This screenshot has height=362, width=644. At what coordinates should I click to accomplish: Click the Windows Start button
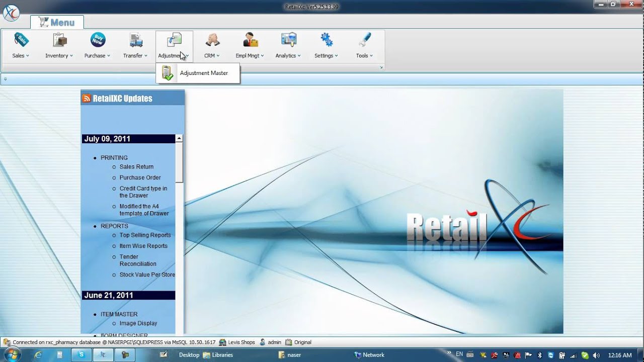[x=13, y=355]
